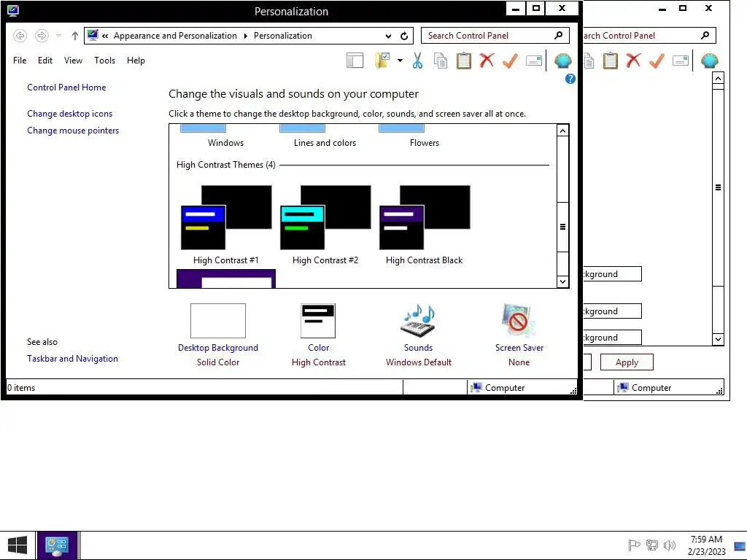This screenshot has width=747, height=560.
Task: Refresh the Personalization address bar
Action: coord(404,36)
